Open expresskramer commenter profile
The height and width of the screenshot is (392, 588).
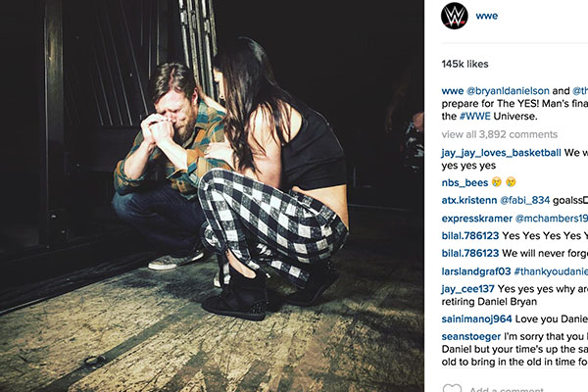[476, 219]
